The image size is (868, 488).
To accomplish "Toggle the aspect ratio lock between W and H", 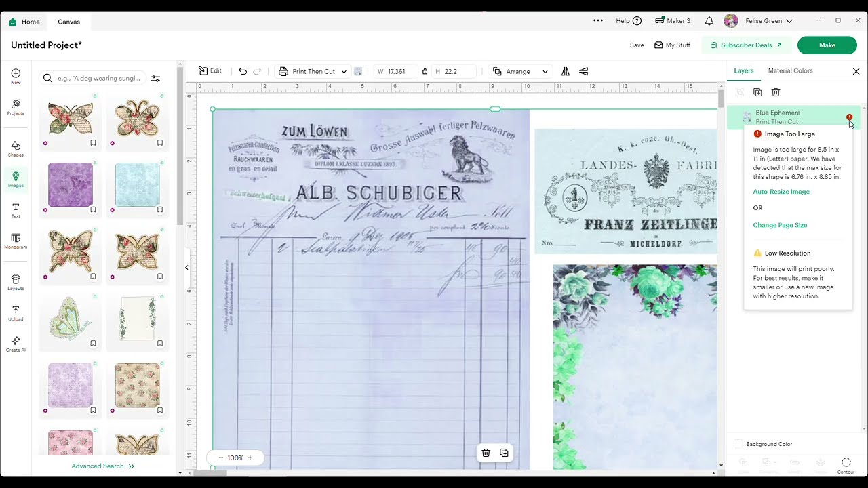I will (x=425, y=71).
